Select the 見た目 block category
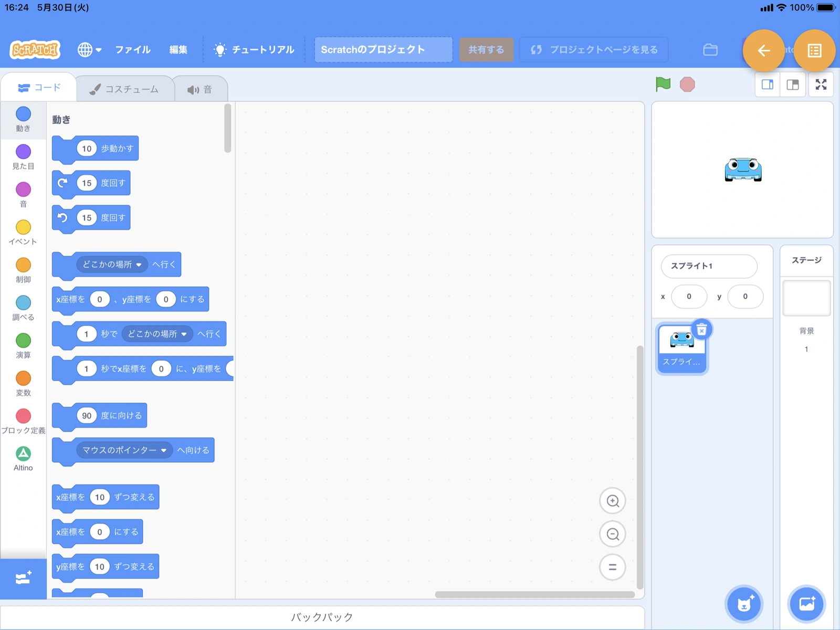840x630 pixels. (23, 157)
